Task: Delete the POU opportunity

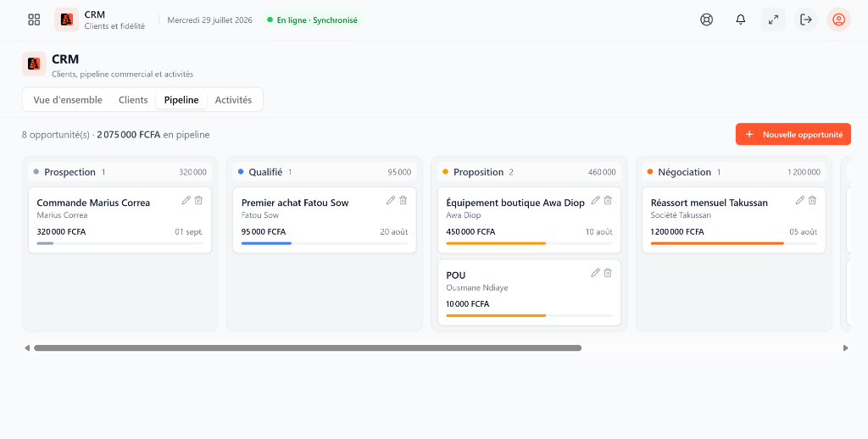Action: (608, 273)
